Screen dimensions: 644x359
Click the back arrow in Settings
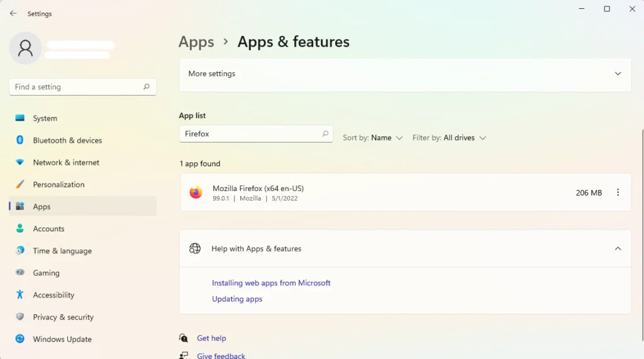pyautogui.click(x=13, y=14)
